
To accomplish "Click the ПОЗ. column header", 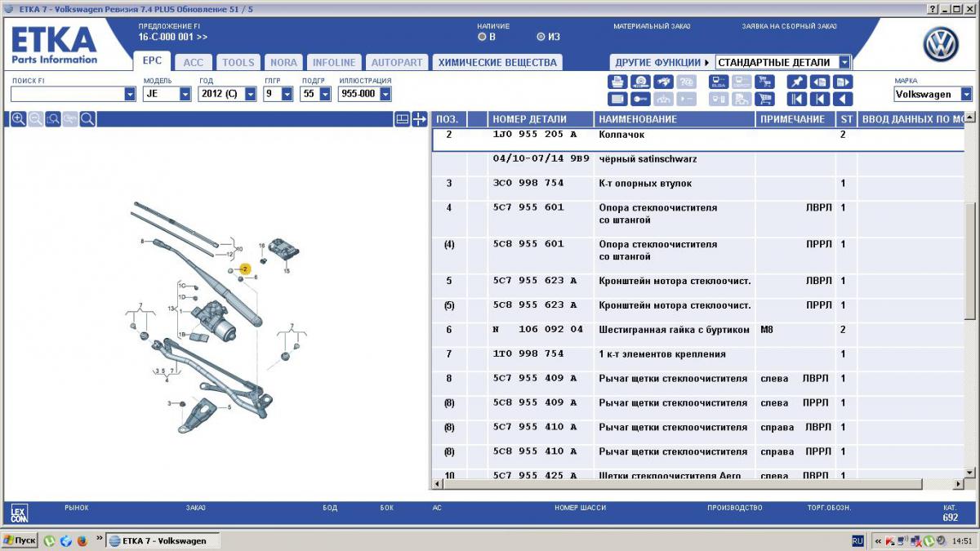I will point(448,119).
